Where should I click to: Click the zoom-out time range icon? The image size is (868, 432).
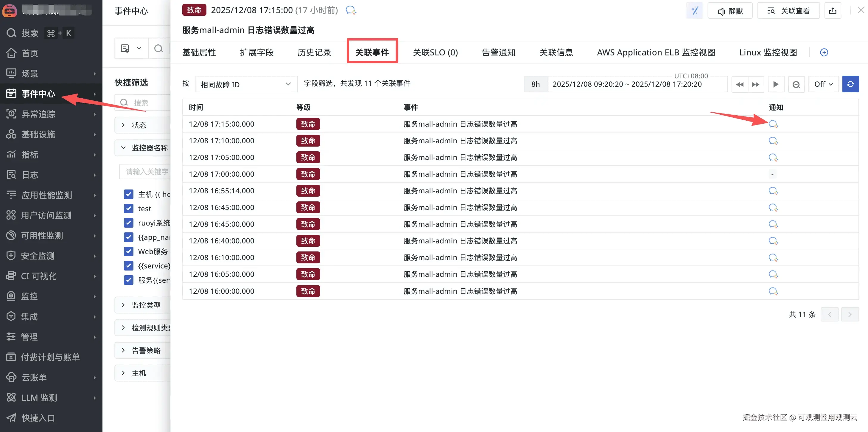click(796, 84)
